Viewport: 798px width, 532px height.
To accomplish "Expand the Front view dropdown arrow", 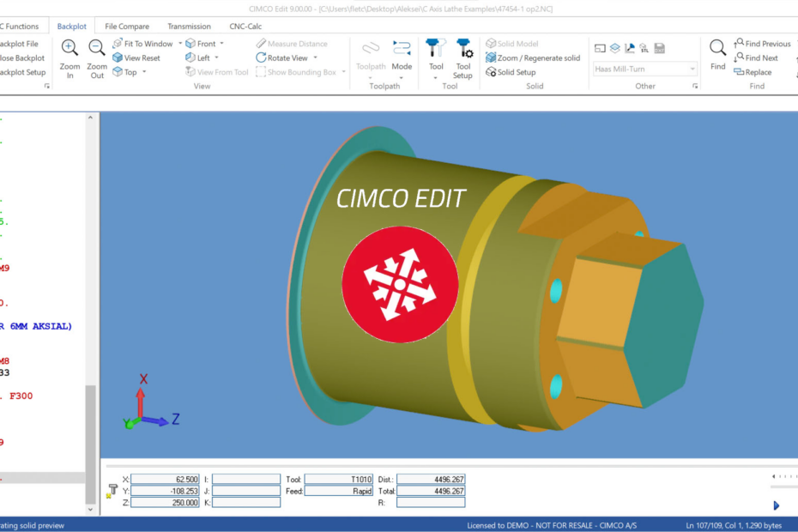I will 222,44.
